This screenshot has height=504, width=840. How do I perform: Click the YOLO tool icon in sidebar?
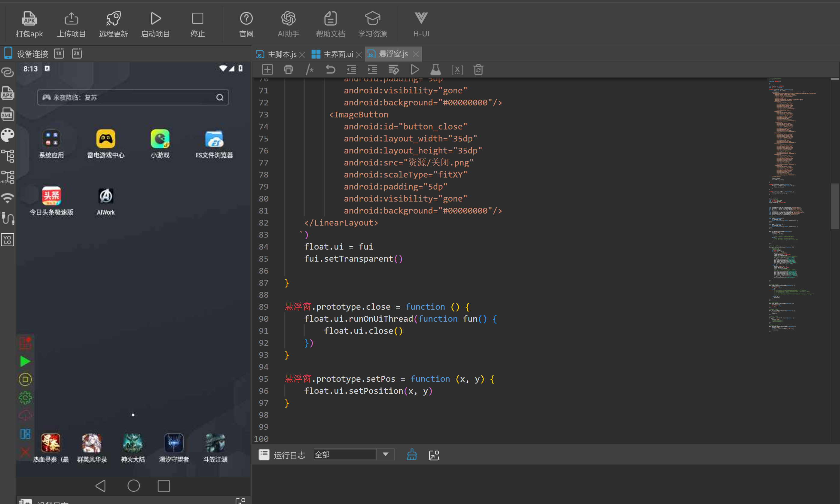pyautogui.click(x=8, y=240)
